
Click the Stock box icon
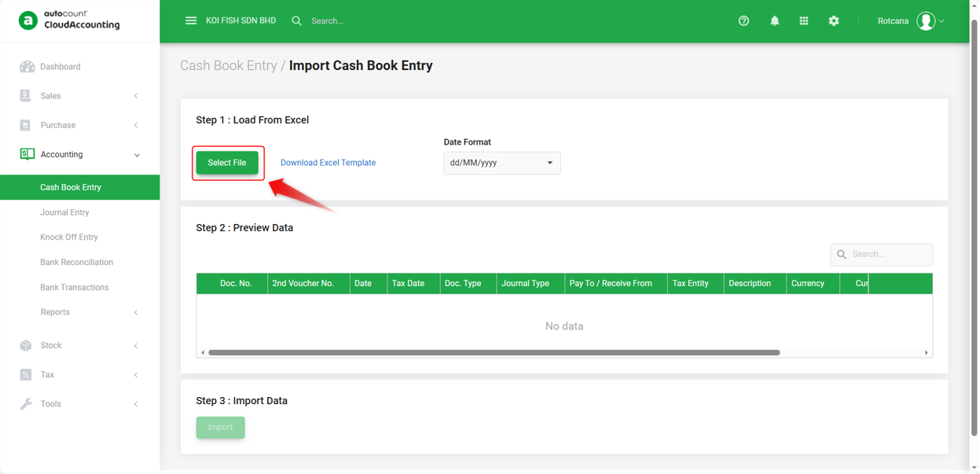pyautogui.click(x=26, y=346)
